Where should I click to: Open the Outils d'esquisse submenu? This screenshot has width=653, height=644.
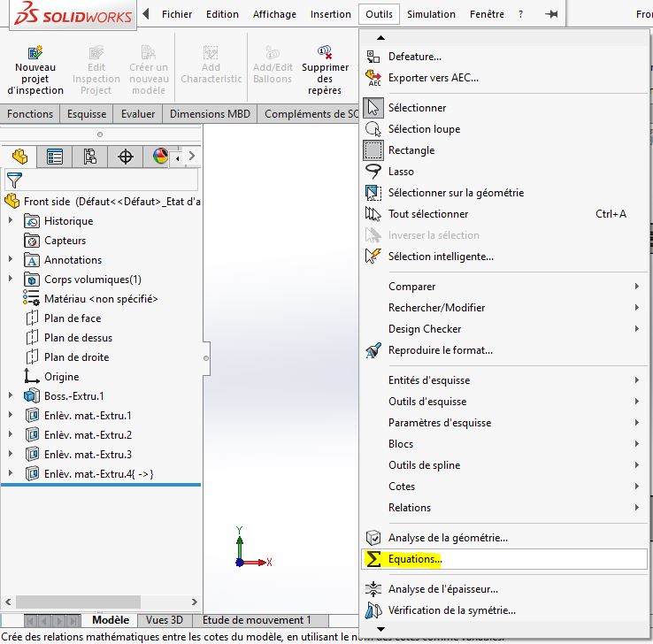[x=505, y=402]
